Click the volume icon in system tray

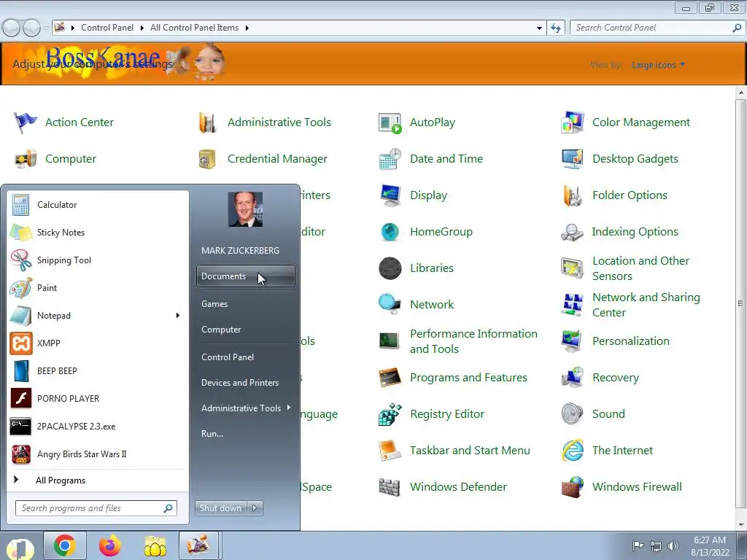tap(673, 546)
